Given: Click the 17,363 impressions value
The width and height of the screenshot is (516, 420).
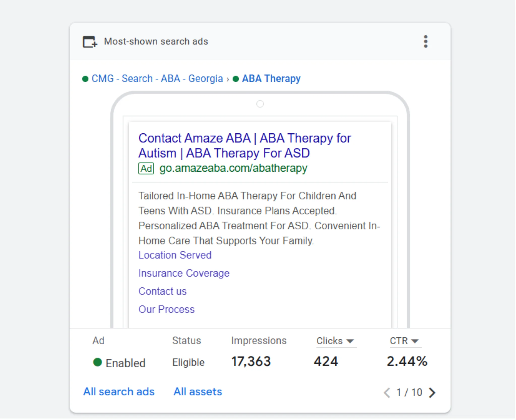Looking at the screenshot, I should pyautogui.click(x=251, y=361).
